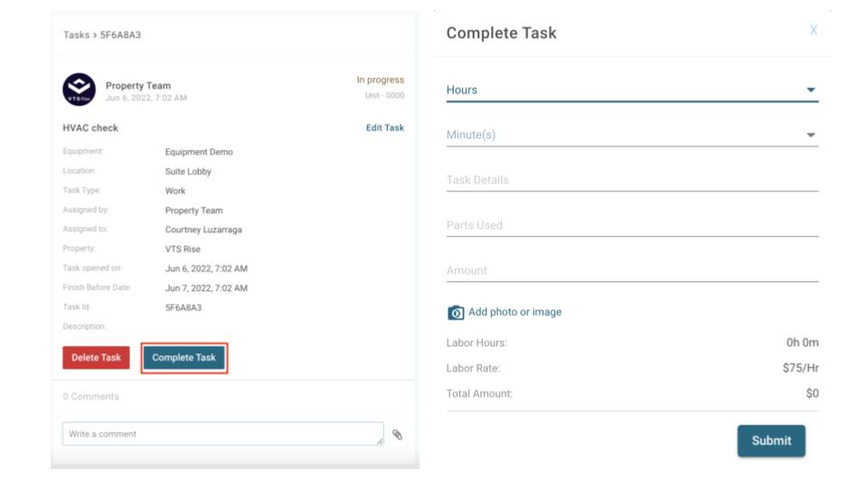Expand the Minute(s) dropdown arrow

(x=810, y=136)
